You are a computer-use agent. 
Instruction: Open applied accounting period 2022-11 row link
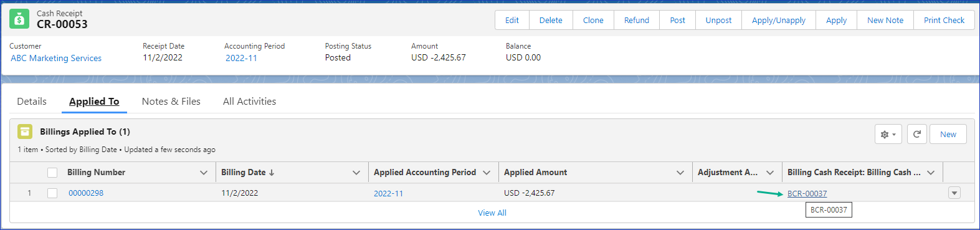point(388,193)
